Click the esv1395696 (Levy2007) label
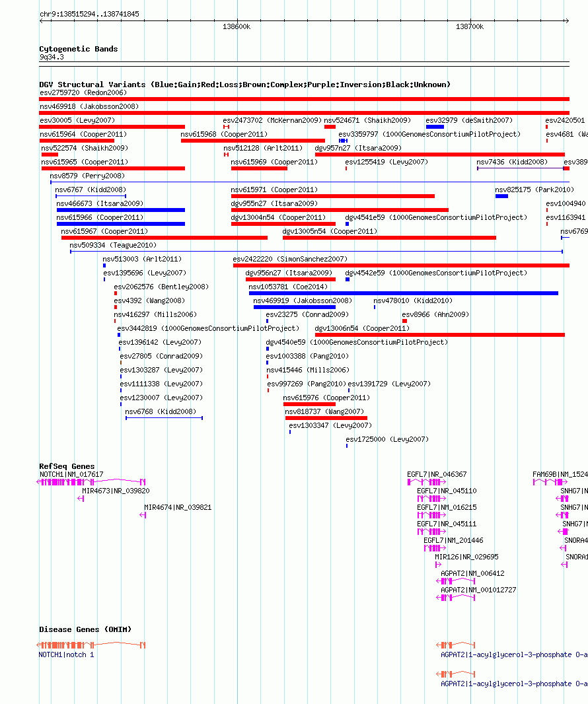Screen dimensions: 588x704 pyautogui.click(x=145, y=273)
